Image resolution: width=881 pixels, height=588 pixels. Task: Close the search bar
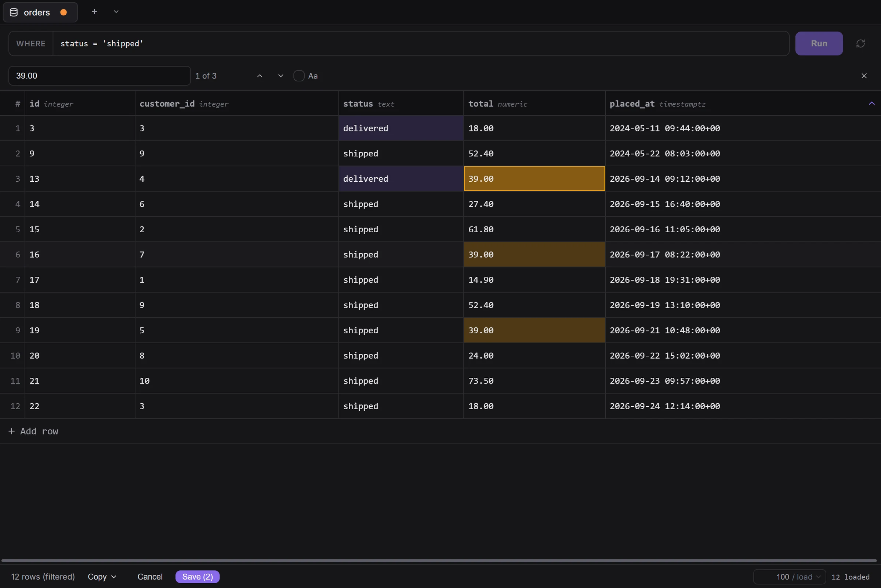click(864, 76)
